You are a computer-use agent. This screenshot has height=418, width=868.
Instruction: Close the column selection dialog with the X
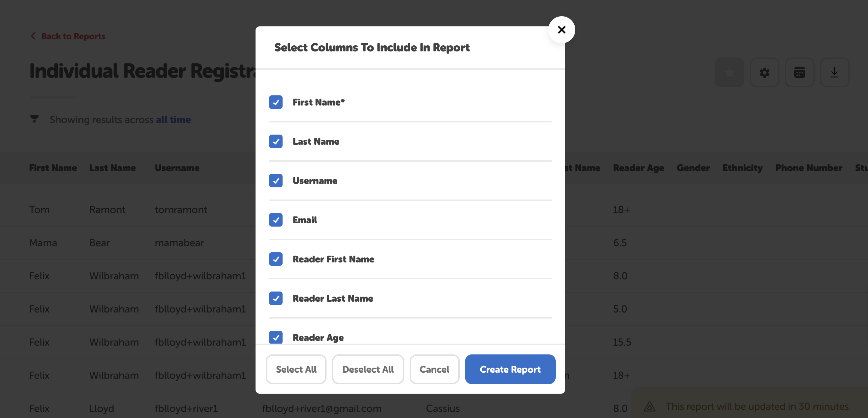561,29
